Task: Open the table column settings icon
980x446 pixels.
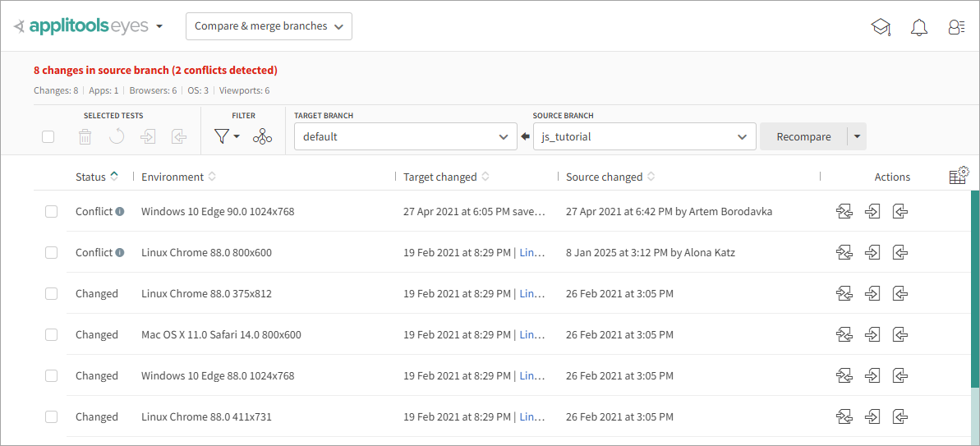Action: click(x=959, y=176)
